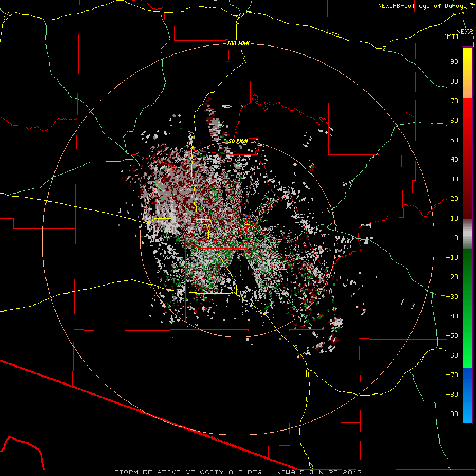The height and width of the screenshot is (476, 476).
Task: Click the 90 value on the velocity scale
Action: [454, 62]
